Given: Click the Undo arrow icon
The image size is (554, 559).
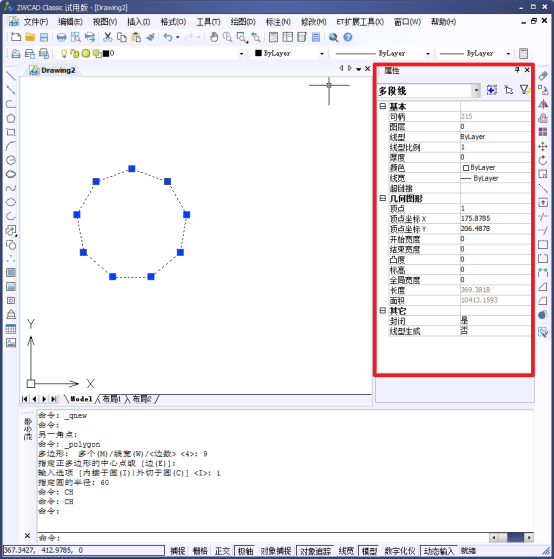Looking at the screenshot, I should click(168, 37).
